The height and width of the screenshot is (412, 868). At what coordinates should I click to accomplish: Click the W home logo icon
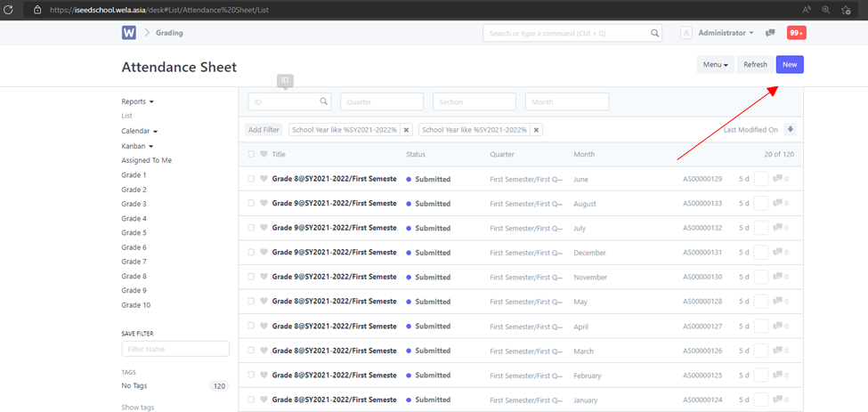(x=129, y=33)
